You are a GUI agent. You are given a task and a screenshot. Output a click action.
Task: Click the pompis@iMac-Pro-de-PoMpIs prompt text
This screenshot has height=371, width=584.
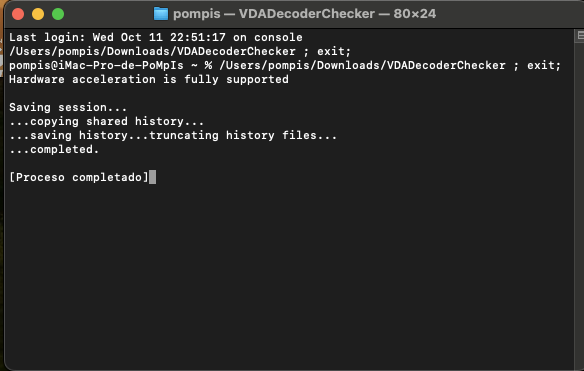[x=96, y=66]
